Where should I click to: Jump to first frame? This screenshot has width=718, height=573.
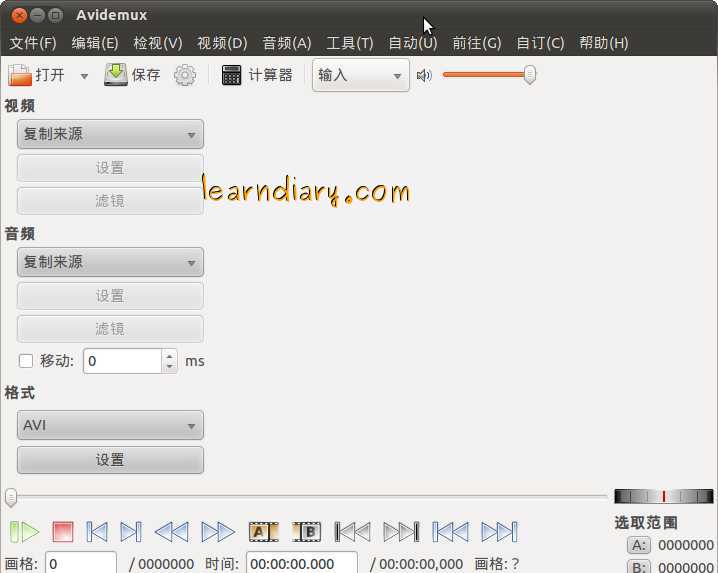(451, 532)
